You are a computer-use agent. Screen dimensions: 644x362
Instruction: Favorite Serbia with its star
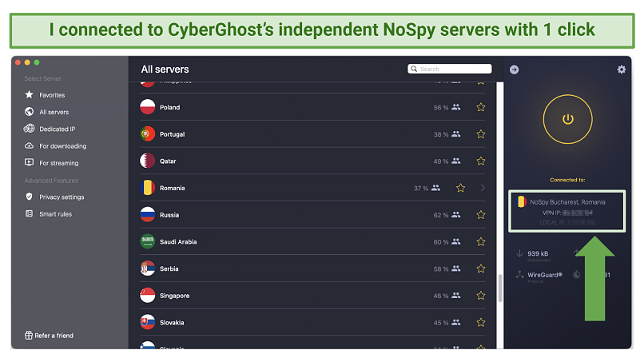(481, 269)
